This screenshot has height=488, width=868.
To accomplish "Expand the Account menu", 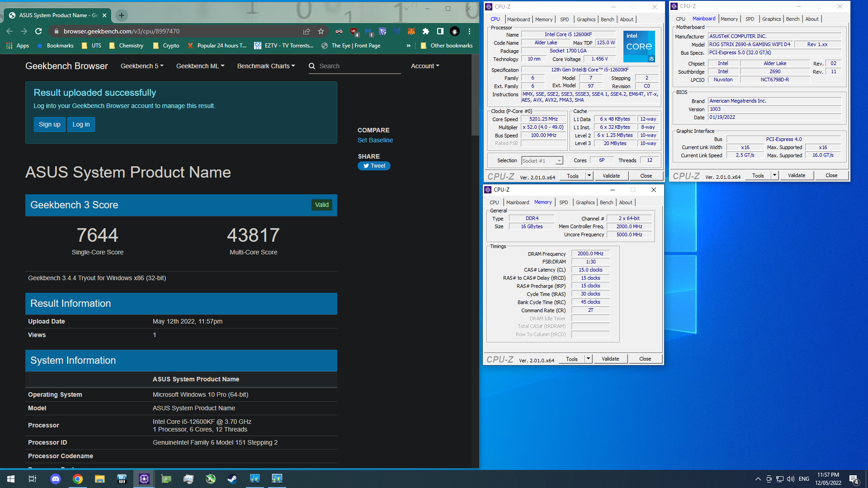I will [425, 66].
